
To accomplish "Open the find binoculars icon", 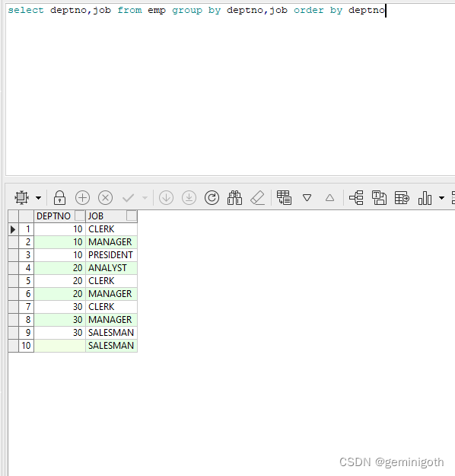I will (x=234, y=198).
